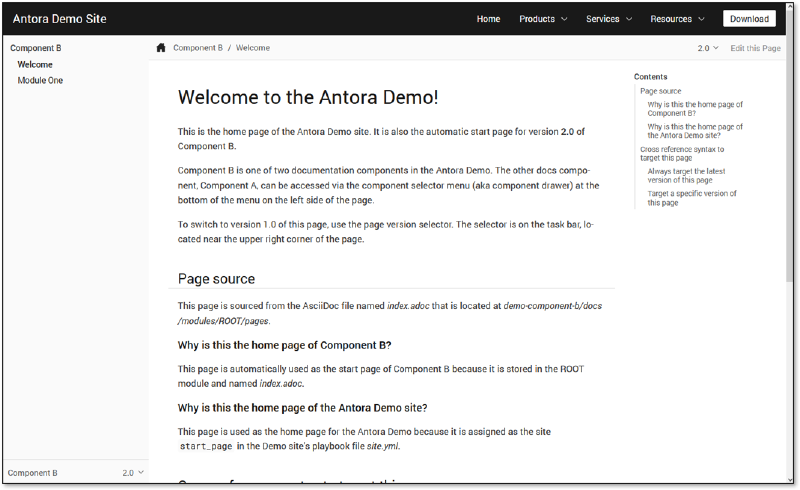Screen dimensions: 800x490
Task: Click the Edit this Page link
Action: pyautogui.click(x=755, y=48)
